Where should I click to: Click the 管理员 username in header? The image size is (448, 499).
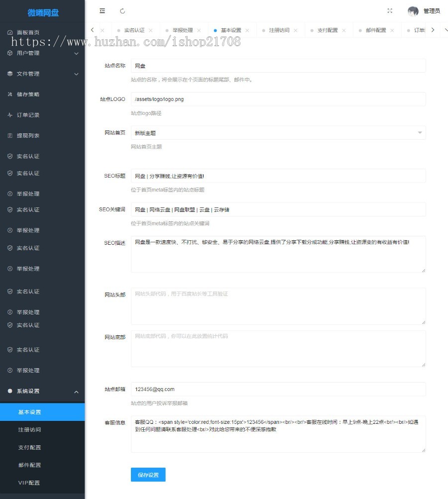point(432,11)
